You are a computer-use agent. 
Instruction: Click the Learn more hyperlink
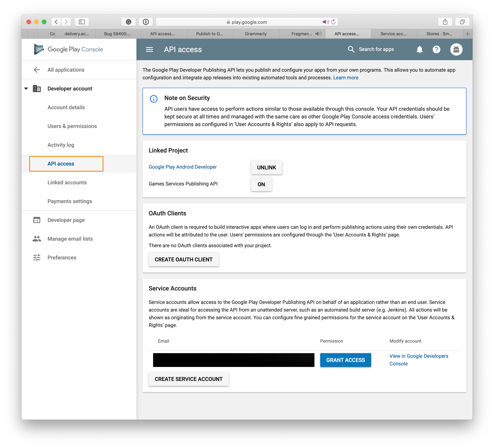(x=346, y=78)
